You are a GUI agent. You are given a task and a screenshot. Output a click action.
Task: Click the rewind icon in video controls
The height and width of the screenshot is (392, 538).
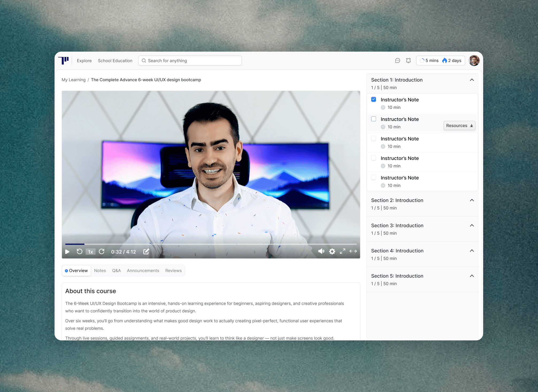click(x=79, y=252)
